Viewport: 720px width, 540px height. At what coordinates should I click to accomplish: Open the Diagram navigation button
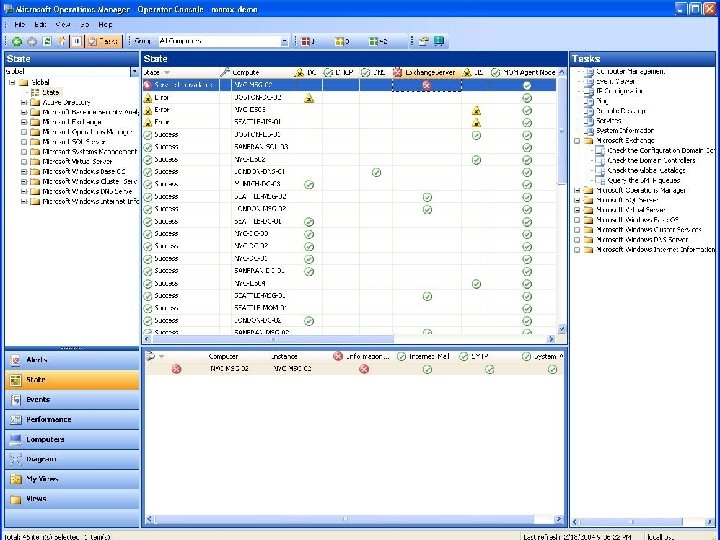[72, 459]
